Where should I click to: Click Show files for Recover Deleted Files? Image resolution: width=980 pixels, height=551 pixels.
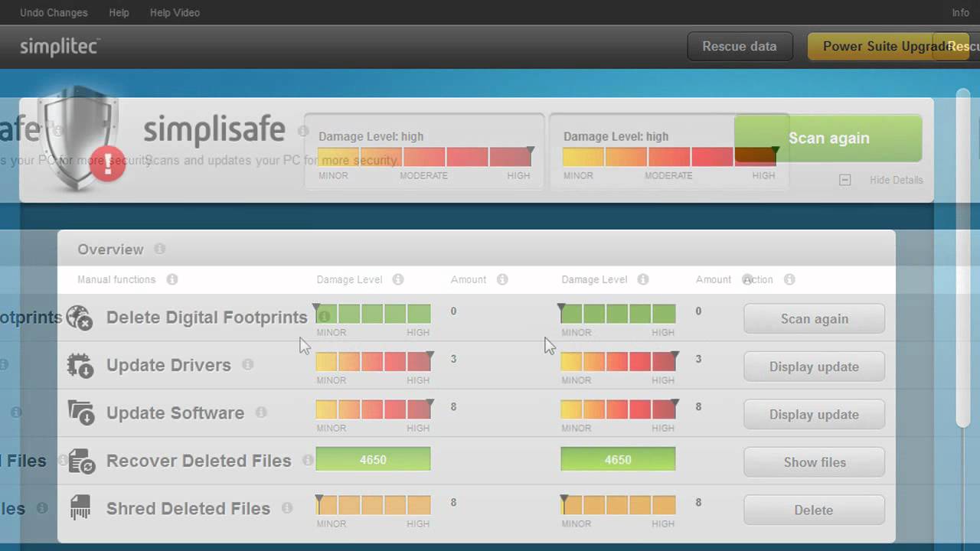[x=814, y=462]
